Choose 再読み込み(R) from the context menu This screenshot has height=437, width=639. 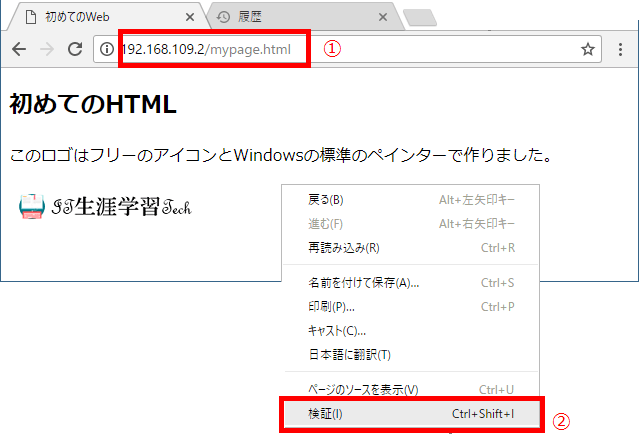tap(411, 248)
